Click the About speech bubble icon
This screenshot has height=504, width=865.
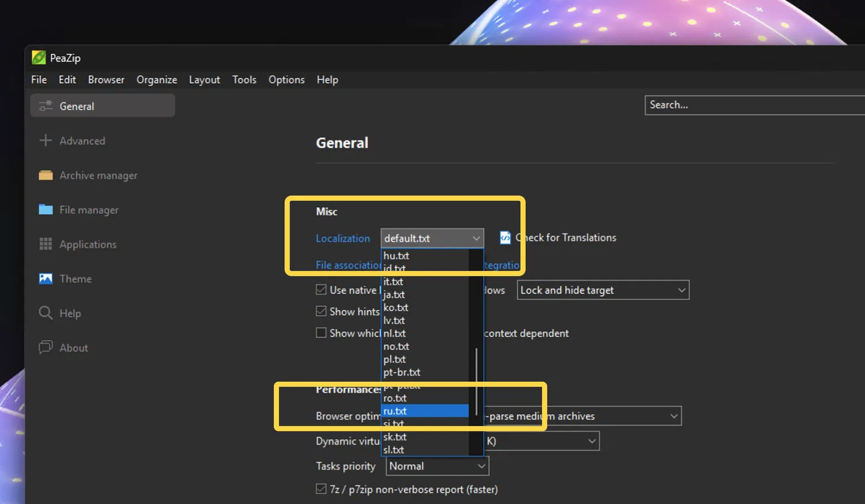[x=46, y=347]
